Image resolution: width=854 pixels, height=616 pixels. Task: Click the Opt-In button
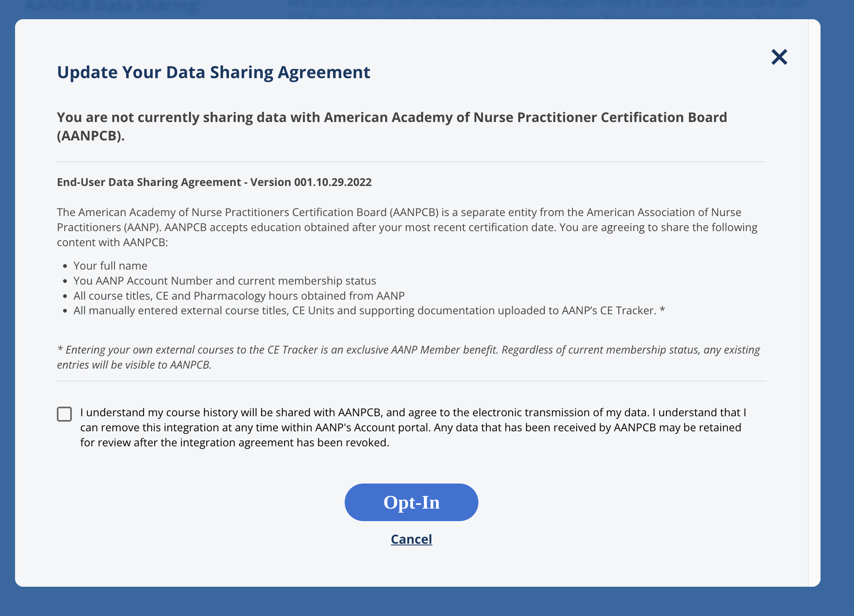point(411,502)
